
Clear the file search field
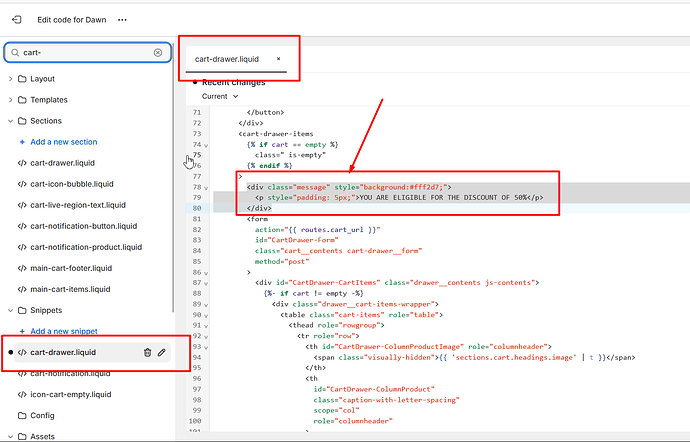click(x=157, y=52)
